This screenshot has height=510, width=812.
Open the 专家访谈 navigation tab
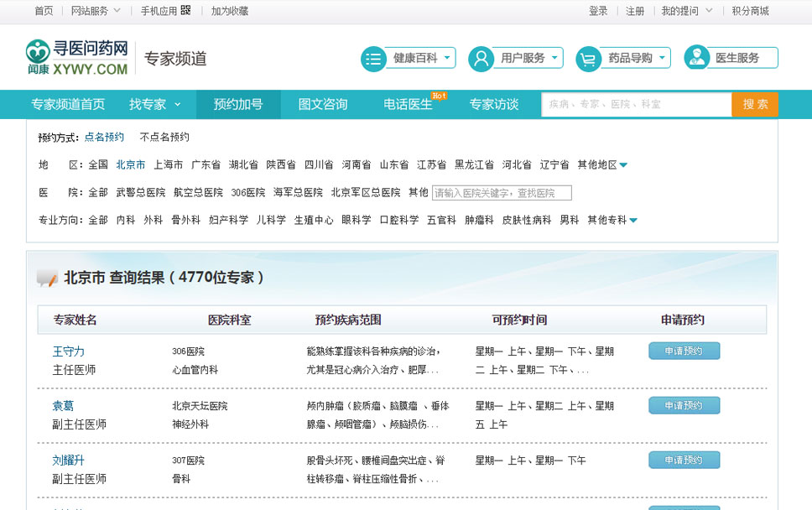tap(493, 104)
